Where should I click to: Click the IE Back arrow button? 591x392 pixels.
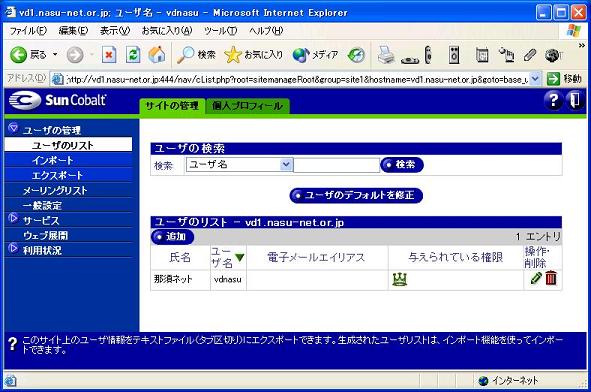[x=27, y=55]
